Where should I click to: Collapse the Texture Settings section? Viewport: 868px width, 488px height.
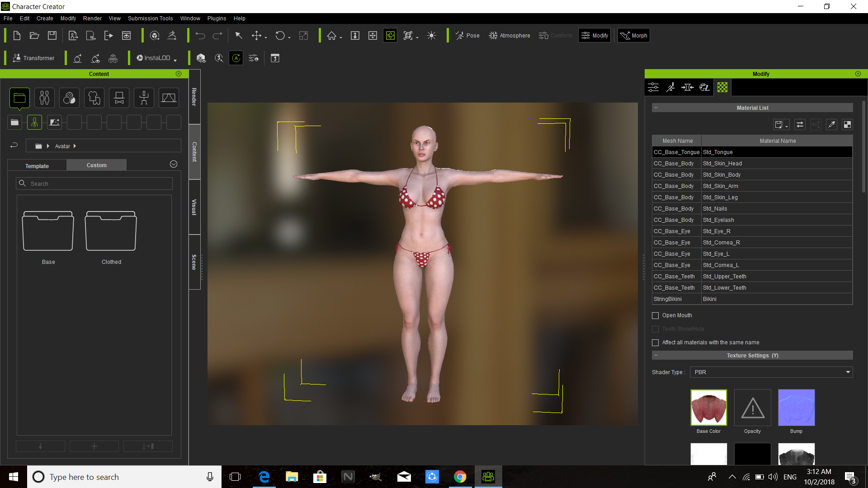point(656,355)
